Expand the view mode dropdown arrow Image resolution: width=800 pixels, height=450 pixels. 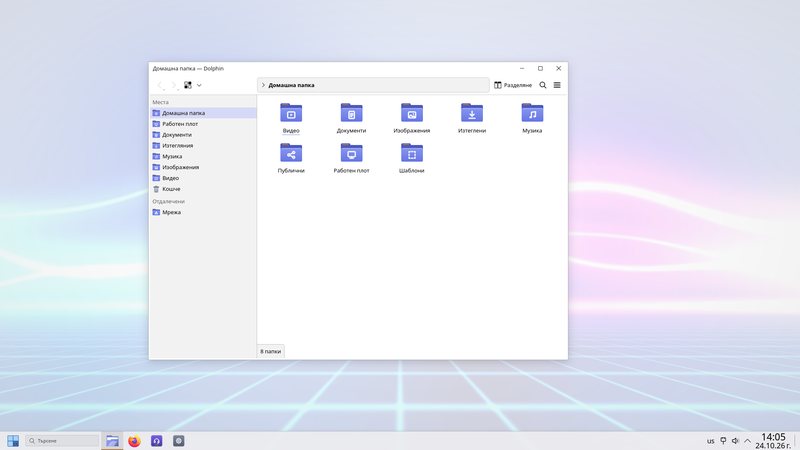(x=199, y=85)
